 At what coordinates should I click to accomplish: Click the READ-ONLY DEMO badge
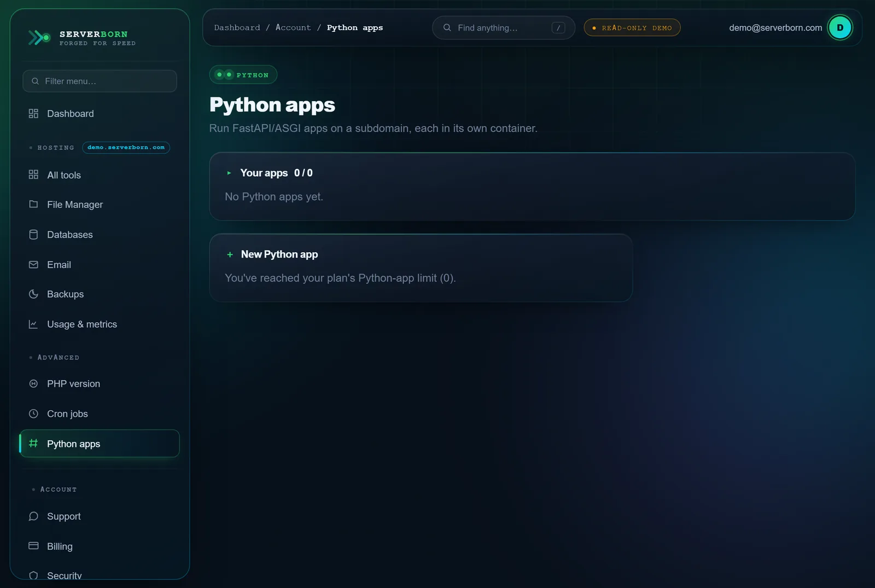[632, 27]
